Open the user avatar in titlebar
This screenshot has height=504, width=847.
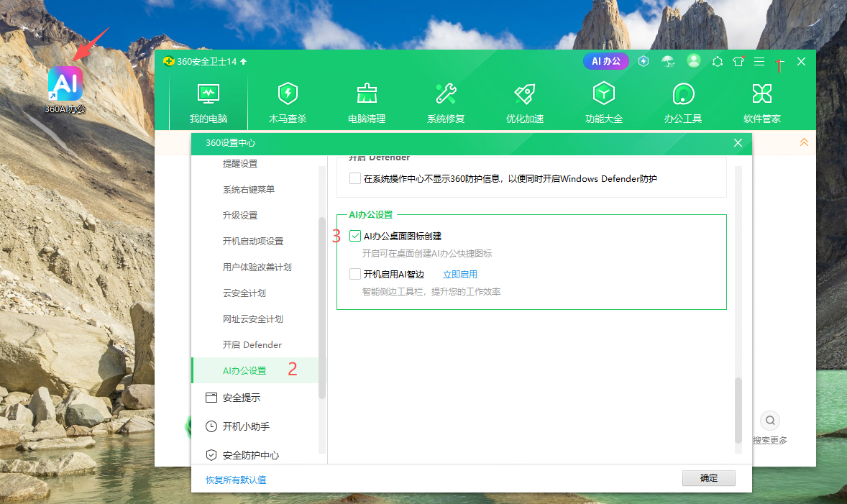click(x=693, y=61)
